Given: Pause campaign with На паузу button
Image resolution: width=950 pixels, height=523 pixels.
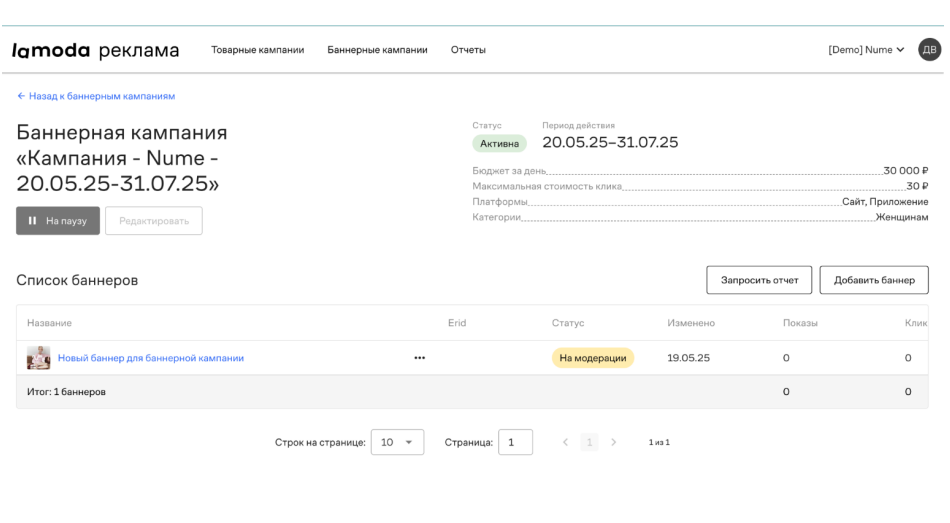Looking at the screenshot, I should [58, 221].
